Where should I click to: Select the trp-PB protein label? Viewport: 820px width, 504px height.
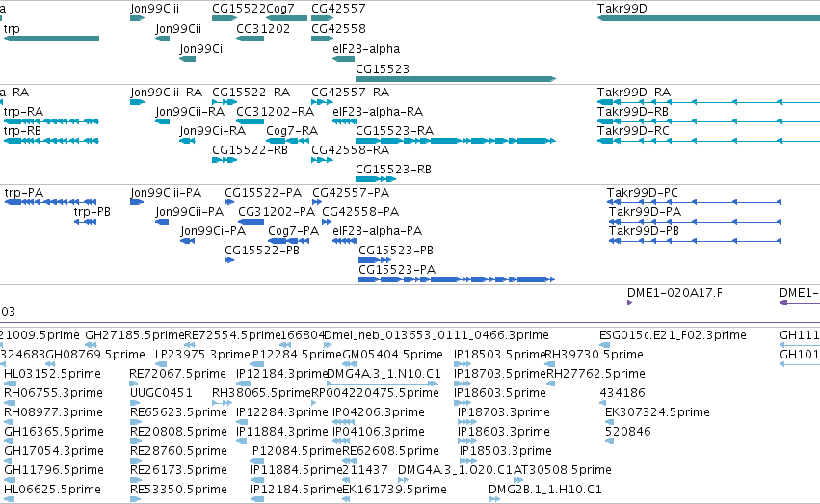click(93, 212)
